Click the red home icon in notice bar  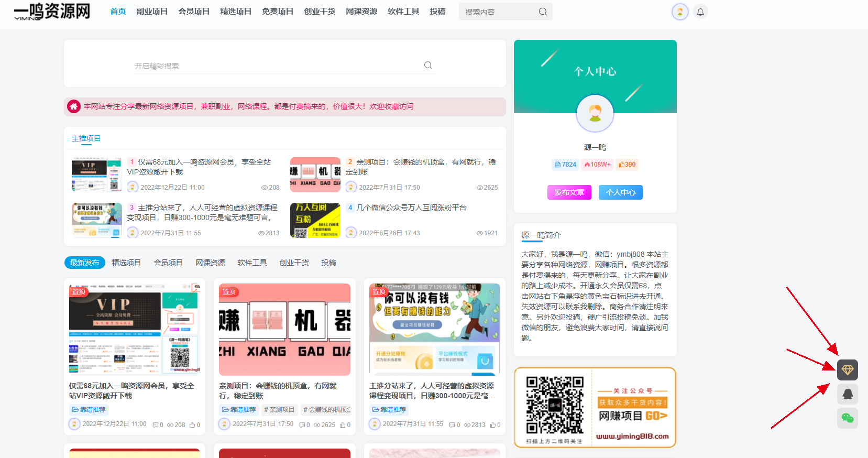click(74, 106)
